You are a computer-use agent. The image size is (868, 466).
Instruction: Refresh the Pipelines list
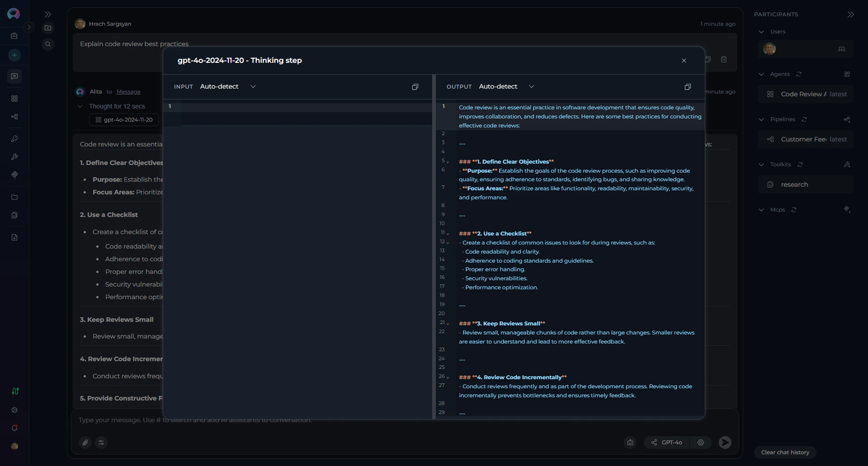[x=804, y=119]
